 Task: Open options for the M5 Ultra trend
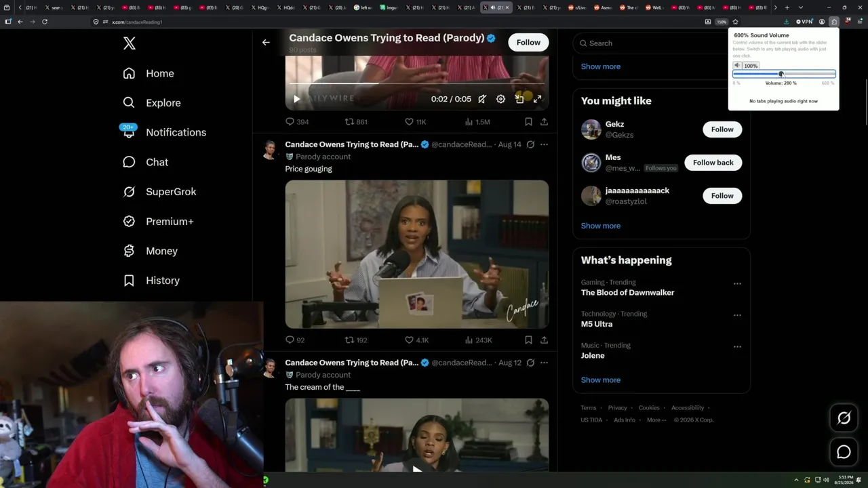coord(737,315)
